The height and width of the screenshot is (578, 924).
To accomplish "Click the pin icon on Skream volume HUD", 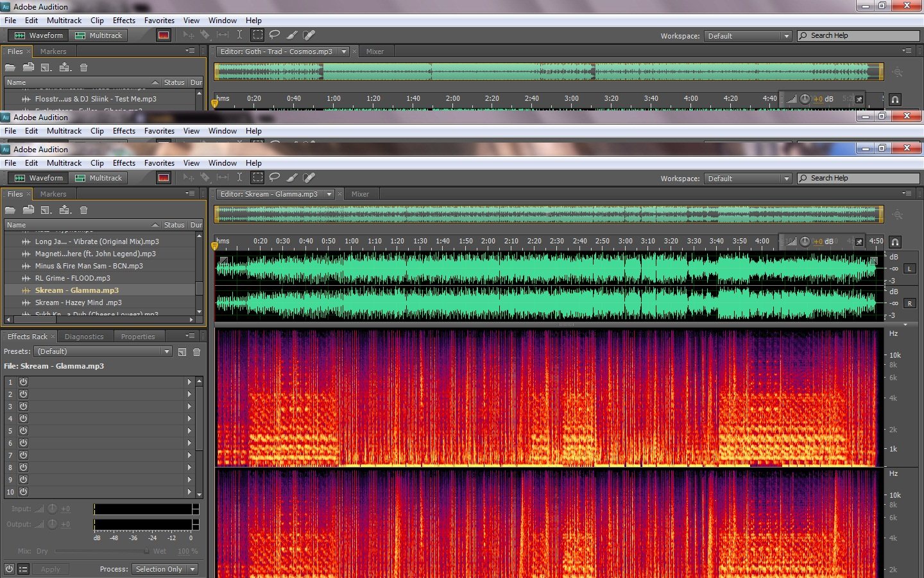I will pos(859,242).
